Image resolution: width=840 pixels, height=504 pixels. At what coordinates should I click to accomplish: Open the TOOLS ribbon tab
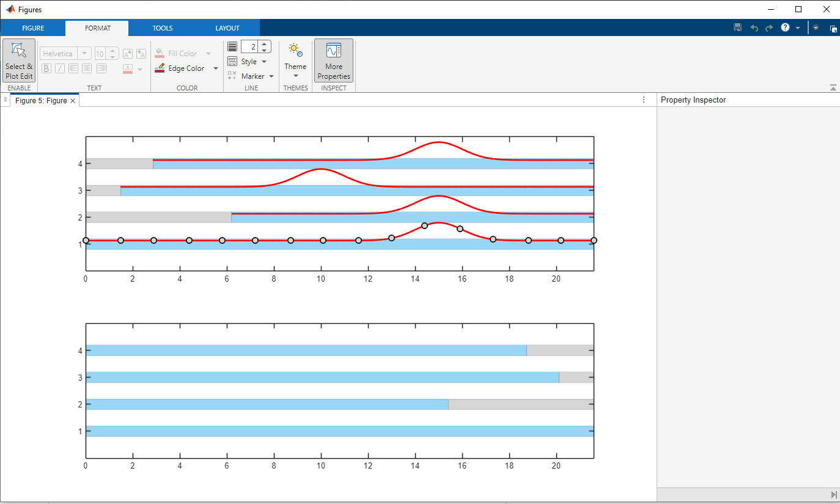pos(163,28)
